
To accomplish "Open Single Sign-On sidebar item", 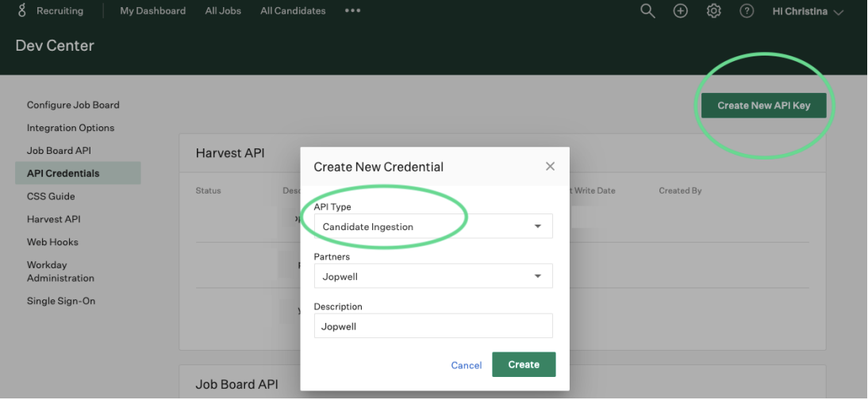I will pos(61,301).
